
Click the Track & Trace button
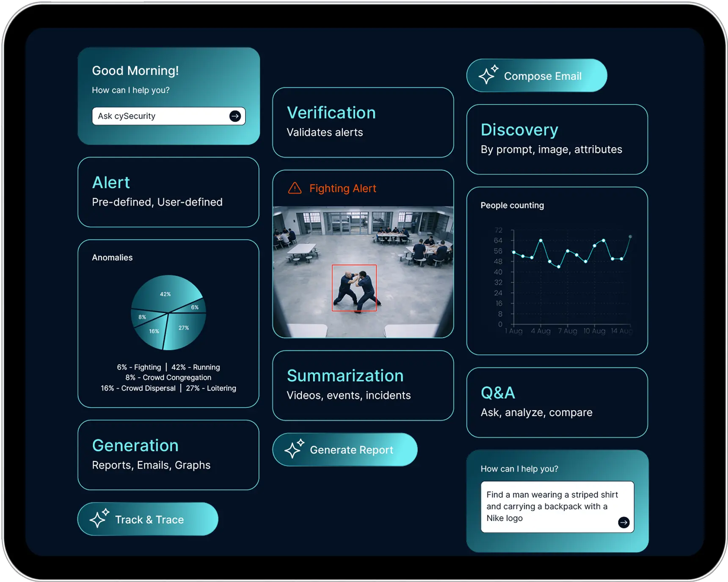click(x=148, y=519)
